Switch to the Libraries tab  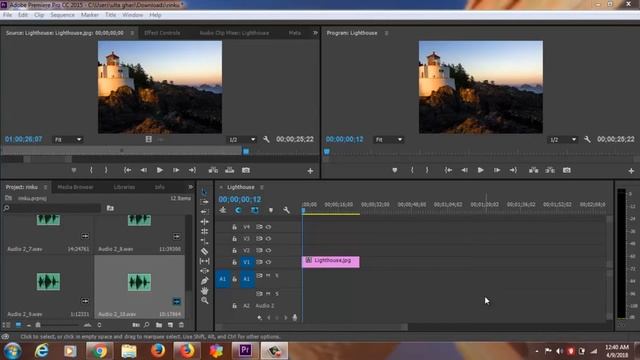pyautogui.click(x=124, y=187)
